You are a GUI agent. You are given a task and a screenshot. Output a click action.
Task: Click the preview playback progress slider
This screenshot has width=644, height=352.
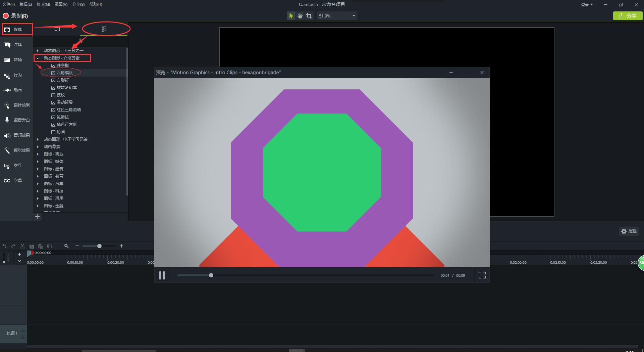point(305,275)
